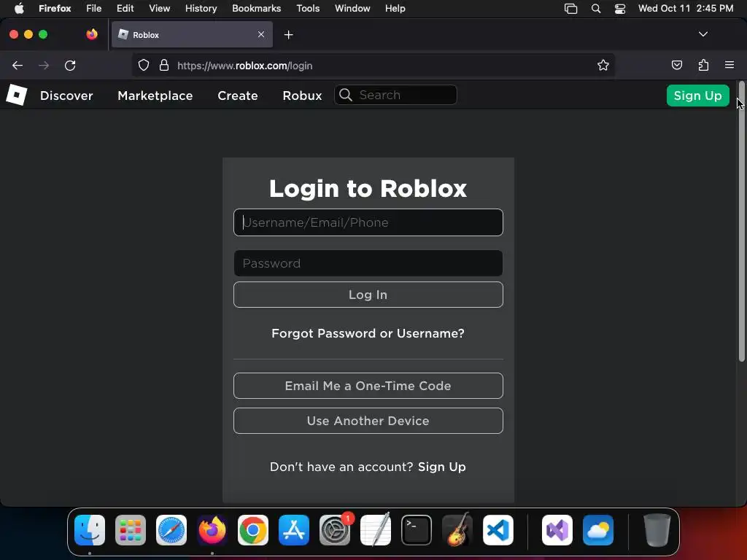Click the page vertical scrollbar
The width and height of the screenshot is (747, 560).
coord(741,222)
